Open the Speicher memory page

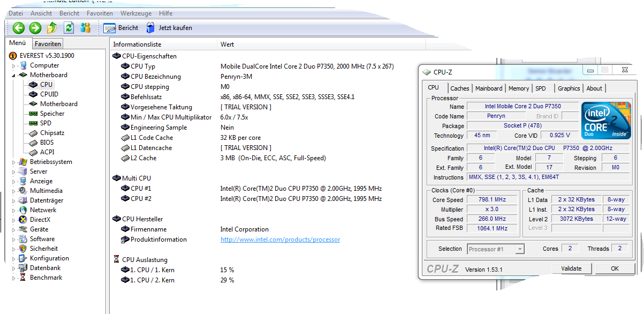pos(52,114)
